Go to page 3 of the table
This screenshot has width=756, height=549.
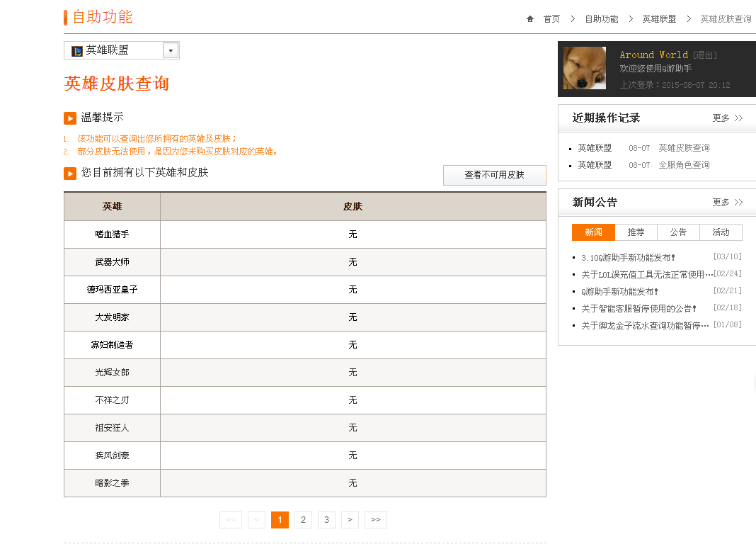point(326,519)
